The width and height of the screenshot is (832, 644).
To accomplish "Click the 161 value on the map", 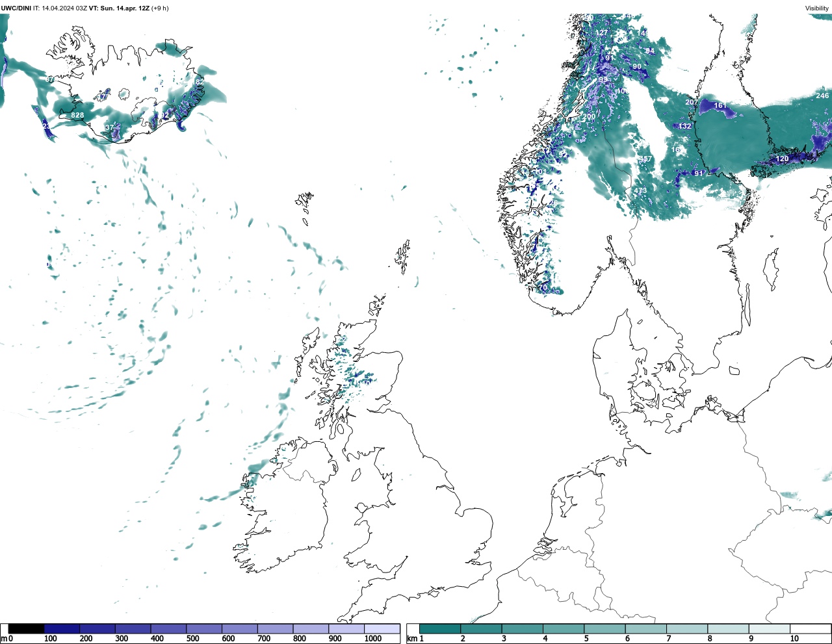I will click(x=720, y=106).
